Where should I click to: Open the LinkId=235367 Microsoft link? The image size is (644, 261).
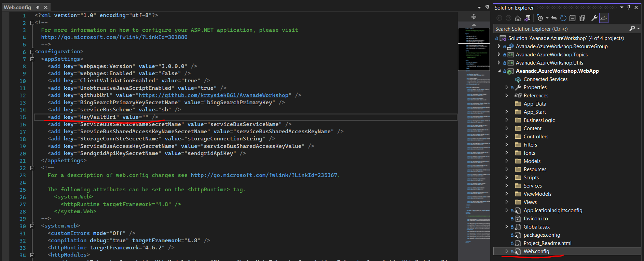click(264, 175)
